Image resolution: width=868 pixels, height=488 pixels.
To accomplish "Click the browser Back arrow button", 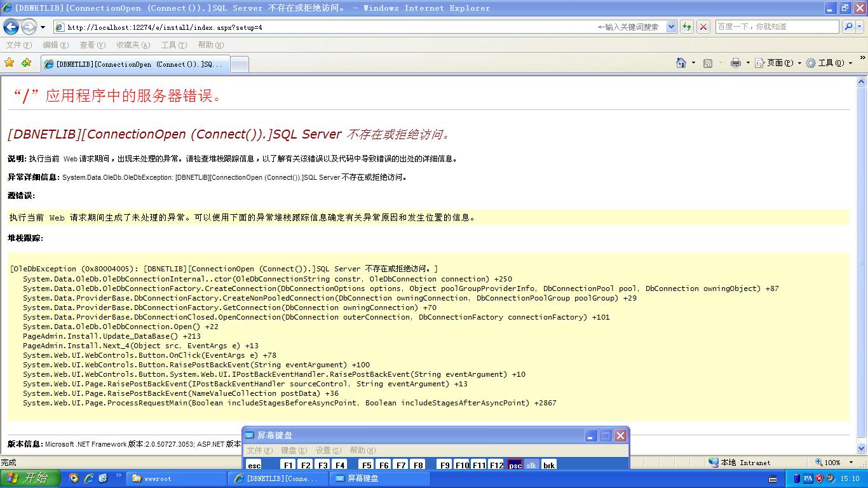I will click(x=11, y=27).
